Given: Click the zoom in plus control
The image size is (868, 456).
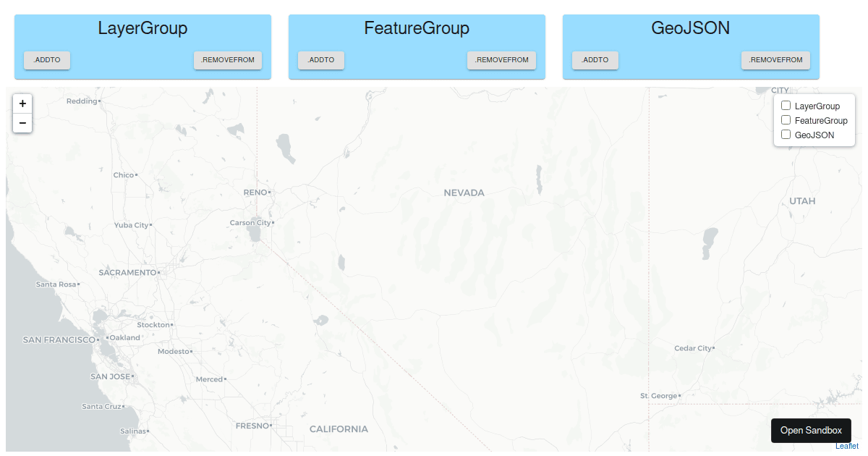Looking at the screenshot, I should 22,104.
